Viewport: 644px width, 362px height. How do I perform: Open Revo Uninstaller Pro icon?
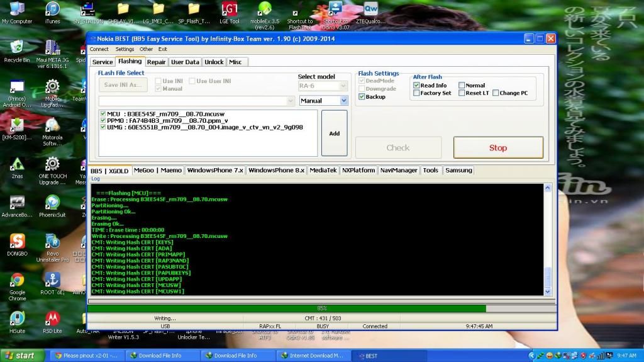point(52,248)
